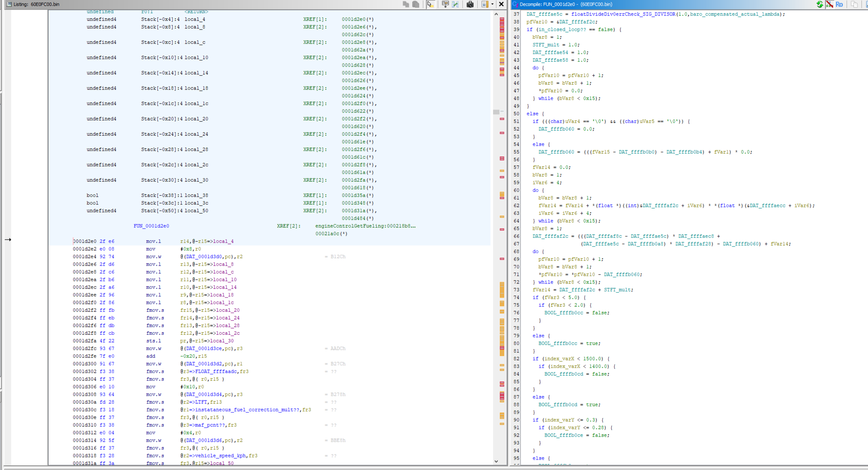The image size is (868, 470).
Task: Take a Listing snapshot with the camera icon
Action: (x=470, y=4)
